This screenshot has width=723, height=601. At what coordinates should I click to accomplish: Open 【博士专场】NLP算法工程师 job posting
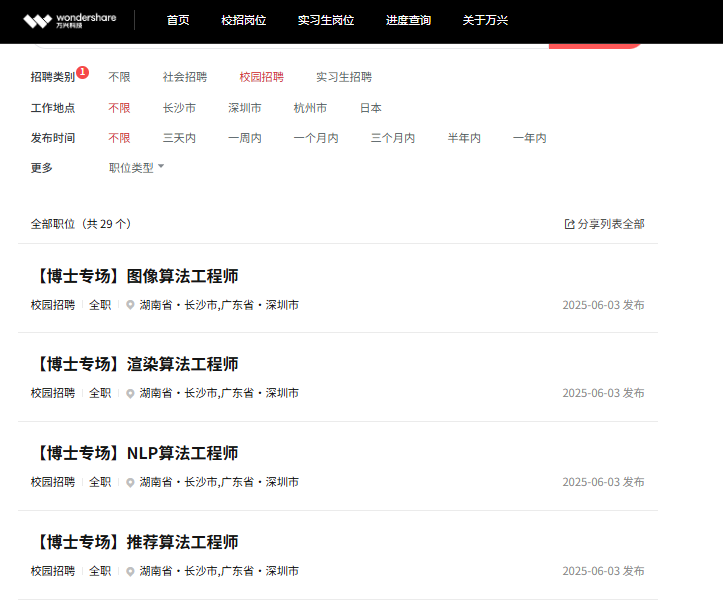pos(136,453)
